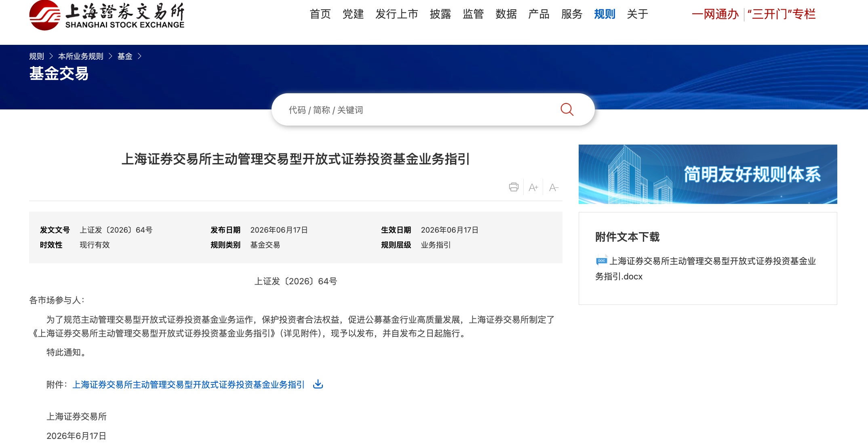Open the "三开门"专栏 link

[782, 14]
